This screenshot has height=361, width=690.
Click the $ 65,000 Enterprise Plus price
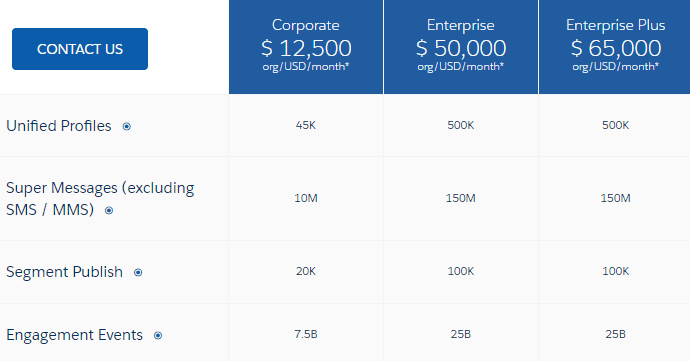point(616,48)
